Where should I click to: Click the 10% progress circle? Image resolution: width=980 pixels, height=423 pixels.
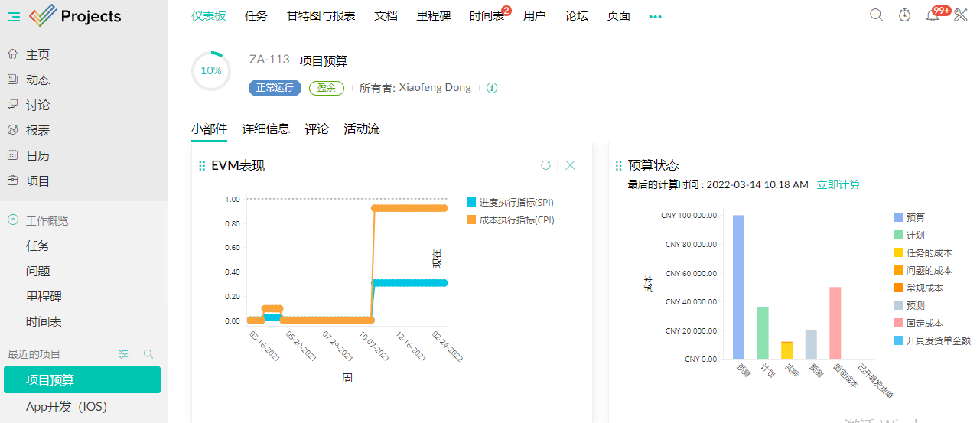(x=211, y=71)
